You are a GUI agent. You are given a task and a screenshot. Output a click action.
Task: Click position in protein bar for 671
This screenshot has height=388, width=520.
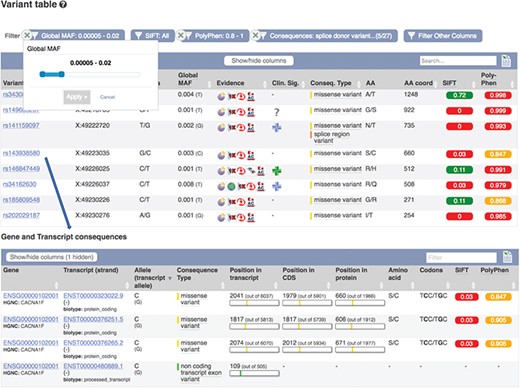[360, 350]
